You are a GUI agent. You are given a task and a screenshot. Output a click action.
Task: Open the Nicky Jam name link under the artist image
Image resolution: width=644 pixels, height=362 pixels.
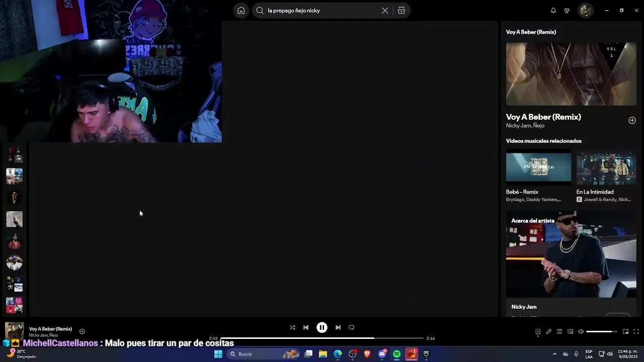click(524, 307)
